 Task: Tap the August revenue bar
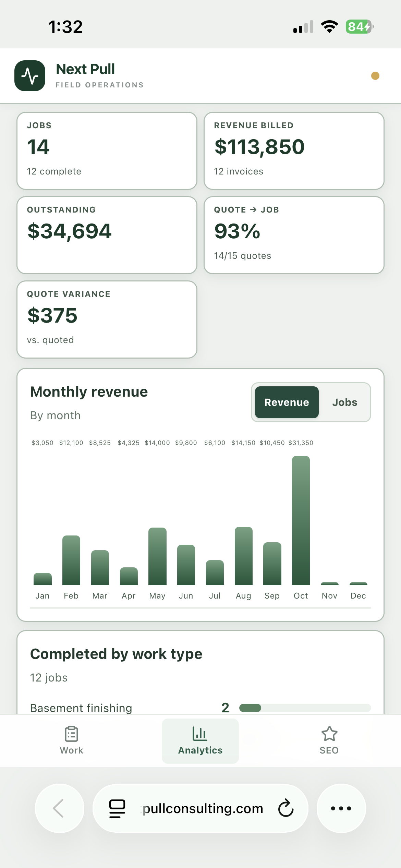[x=244, y=556]
